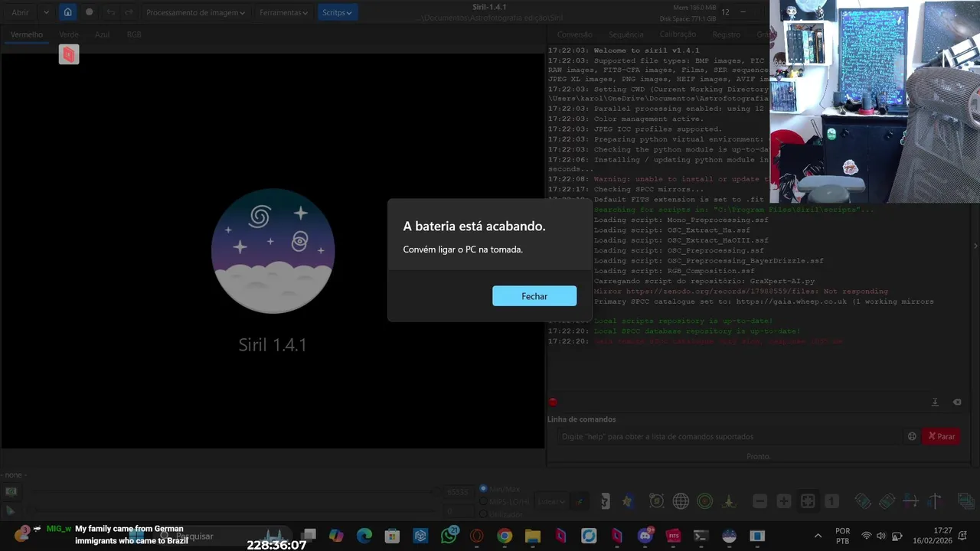This screenshot has width=980, height=551.
Task: Click the 65535 high cut value field
Action: click(x=458, y=492)
